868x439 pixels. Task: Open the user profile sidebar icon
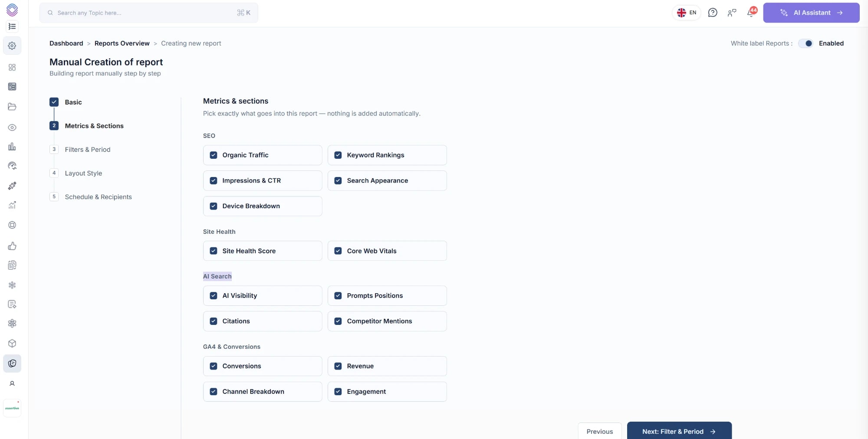click(12, 383)
